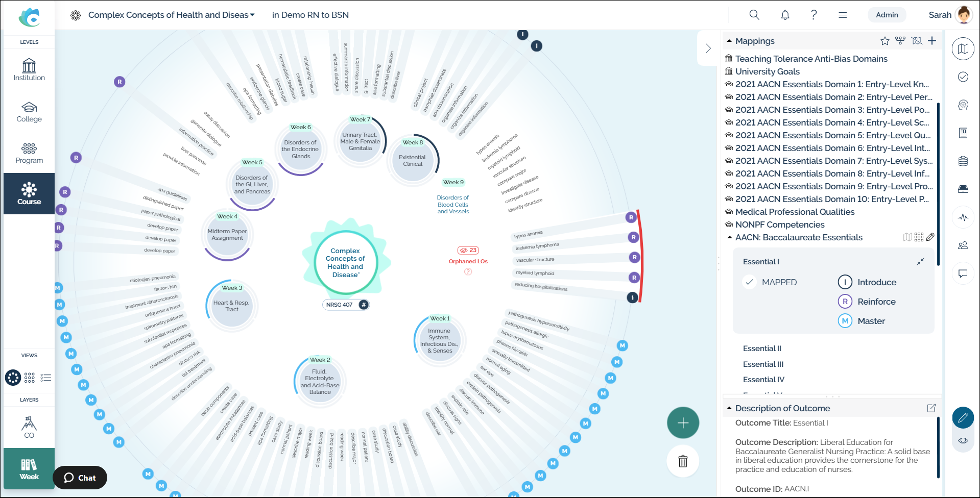Select the central Complex Concepts course node
Screen dimensions: 980x498
346,262
